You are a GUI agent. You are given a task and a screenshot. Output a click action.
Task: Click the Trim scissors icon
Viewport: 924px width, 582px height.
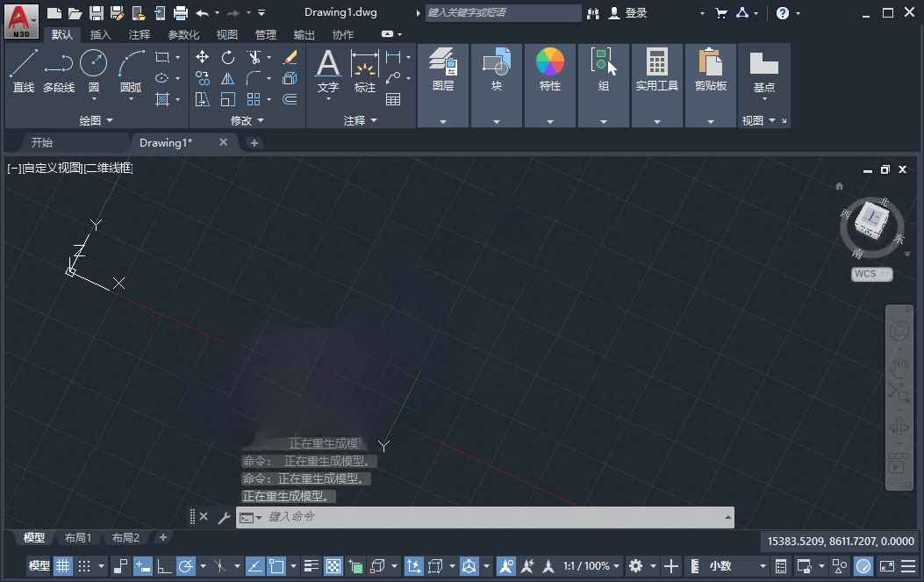coord(254,56)
